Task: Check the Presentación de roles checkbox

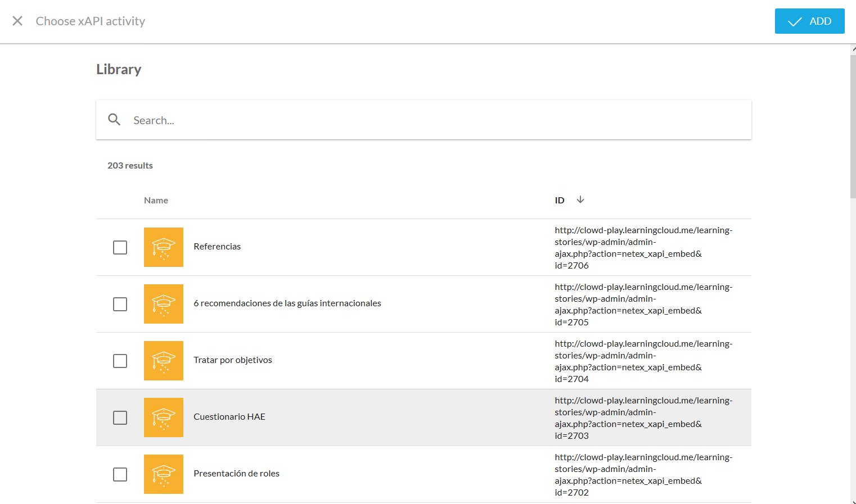Action: (120, 474)
